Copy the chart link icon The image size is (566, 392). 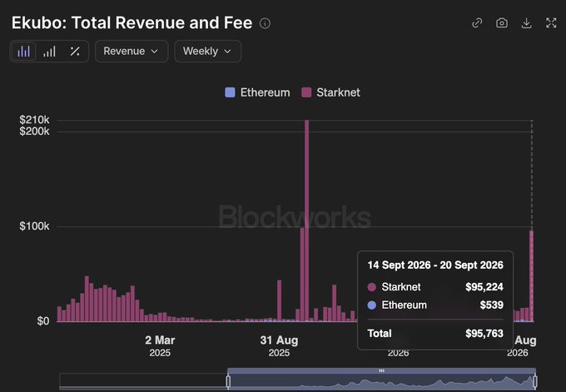click(x=477, y=23)
